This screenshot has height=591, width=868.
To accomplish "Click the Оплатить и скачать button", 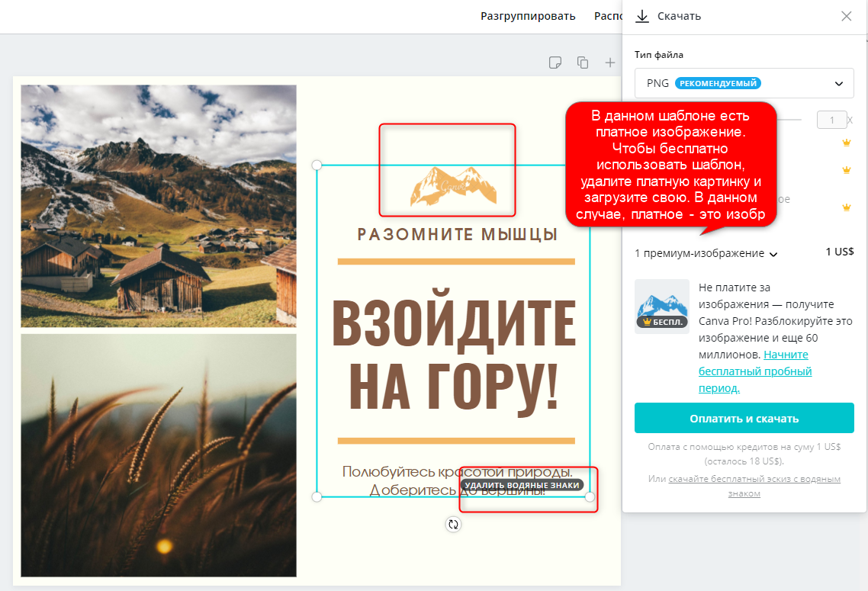I will 744,418.
